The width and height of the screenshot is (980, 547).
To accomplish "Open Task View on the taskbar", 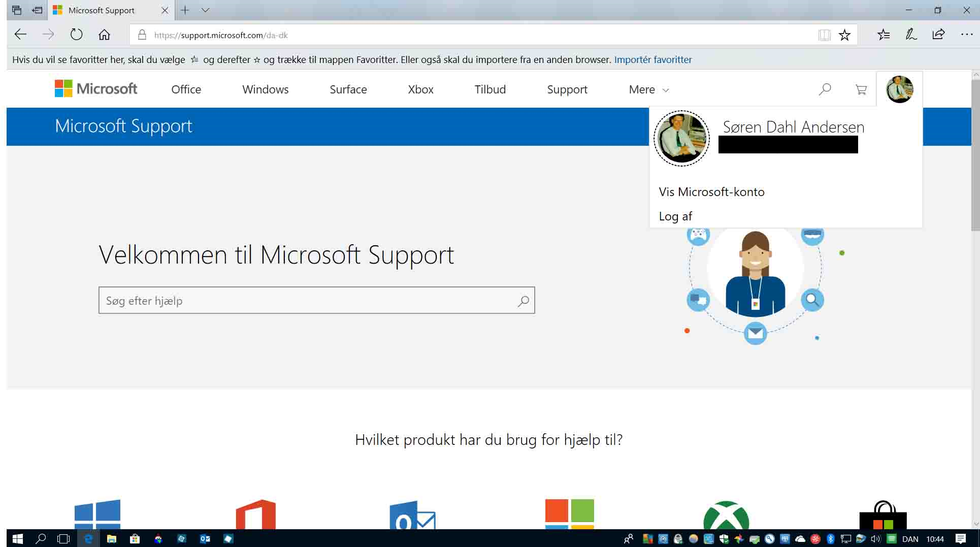I will (63, 538).
